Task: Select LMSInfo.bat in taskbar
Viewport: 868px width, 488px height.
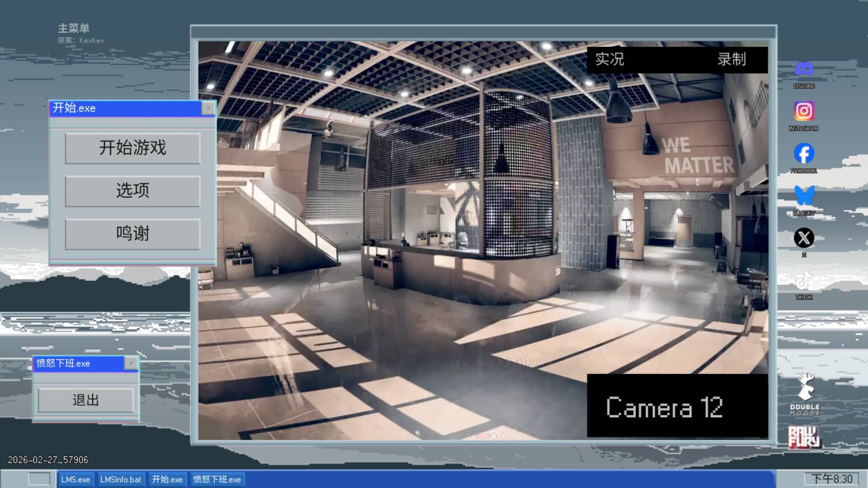Action: click(121, 479)
